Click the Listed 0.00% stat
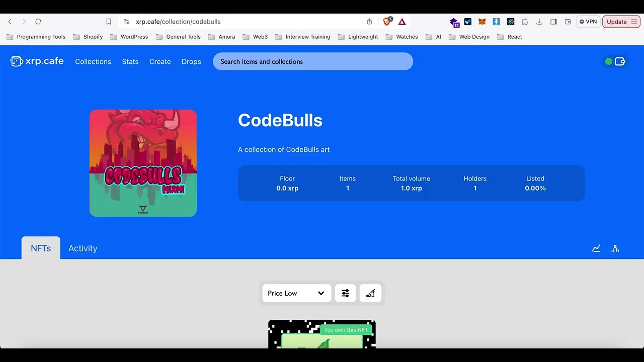 [x=535, y=183]
